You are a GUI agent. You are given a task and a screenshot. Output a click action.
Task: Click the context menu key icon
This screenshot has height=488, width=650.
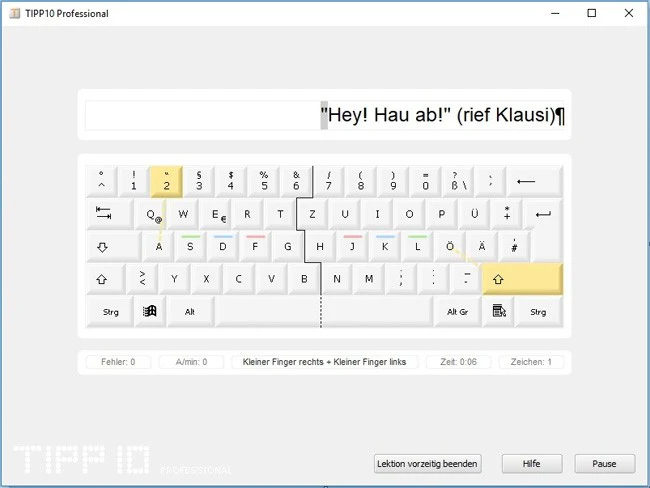pyautogui.click(x=498, y=311)
